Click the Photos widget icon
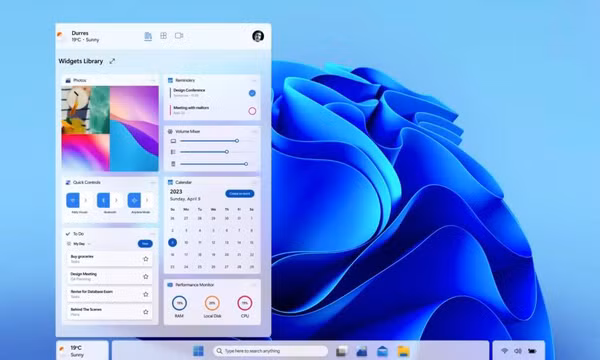This screenshot has width=600, height=360. tap(68, 80)
